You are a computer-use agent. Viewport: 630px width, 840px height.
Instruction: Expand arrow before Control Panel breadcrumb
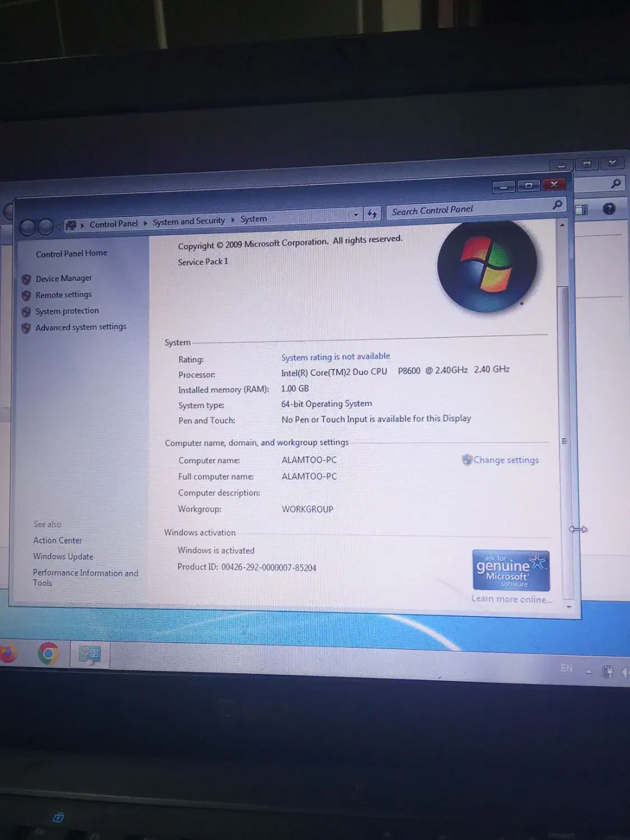point(82,225)
